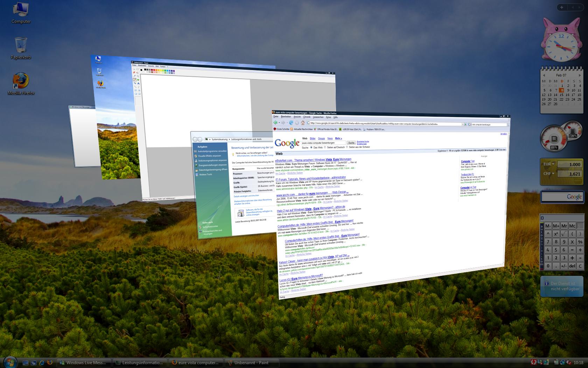Click the Windows Start orb

click(10, 362)
